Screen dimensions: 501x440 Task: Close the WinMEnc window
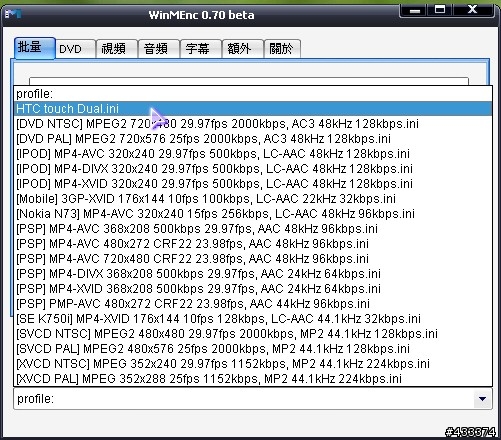coord(472,9)
